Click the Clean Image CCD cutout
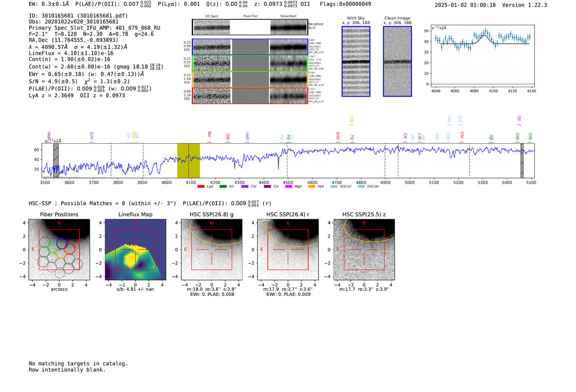Image resolution: width=576 pixels, height=392 pixels. [x=397, y=61]
